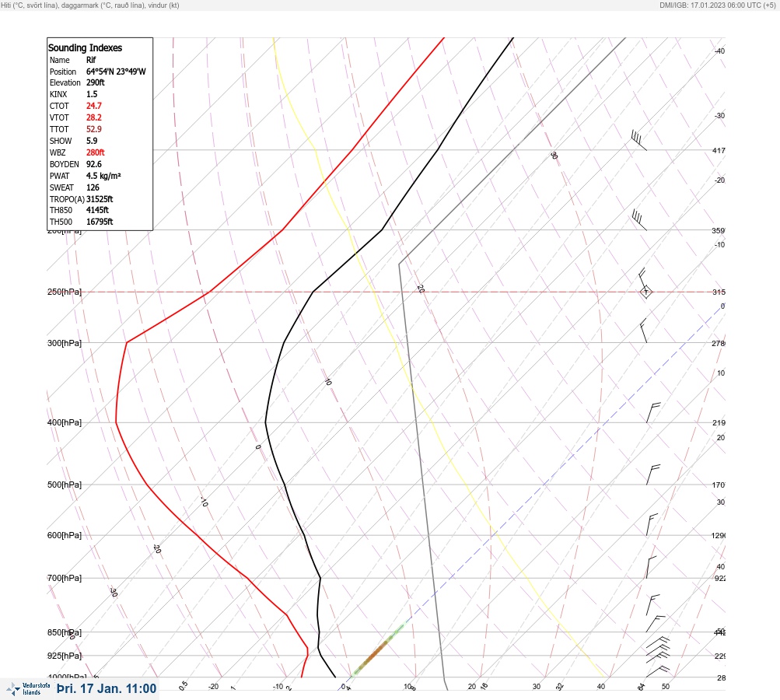Viewport: 780px width, 700px height.
Task: Select the wind barb beside the 359 label
Action: [x=639, y=220]
